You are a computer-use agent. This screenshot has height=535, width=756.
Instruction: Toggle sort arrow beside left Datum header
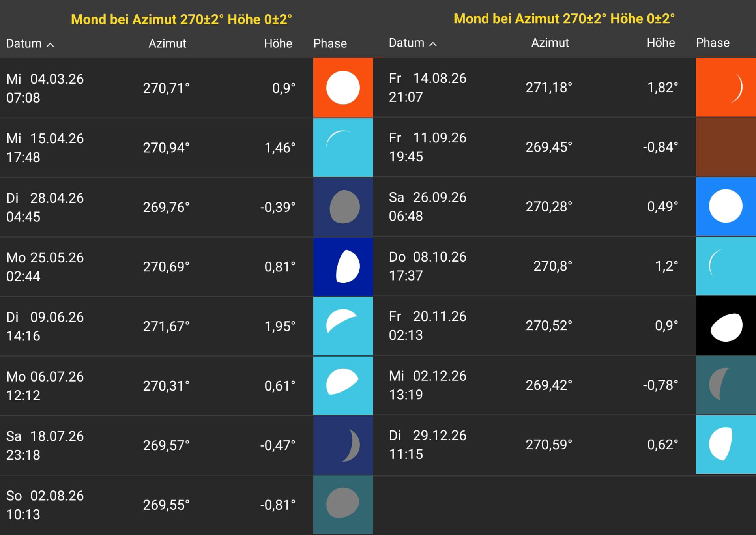pos(51,45)
